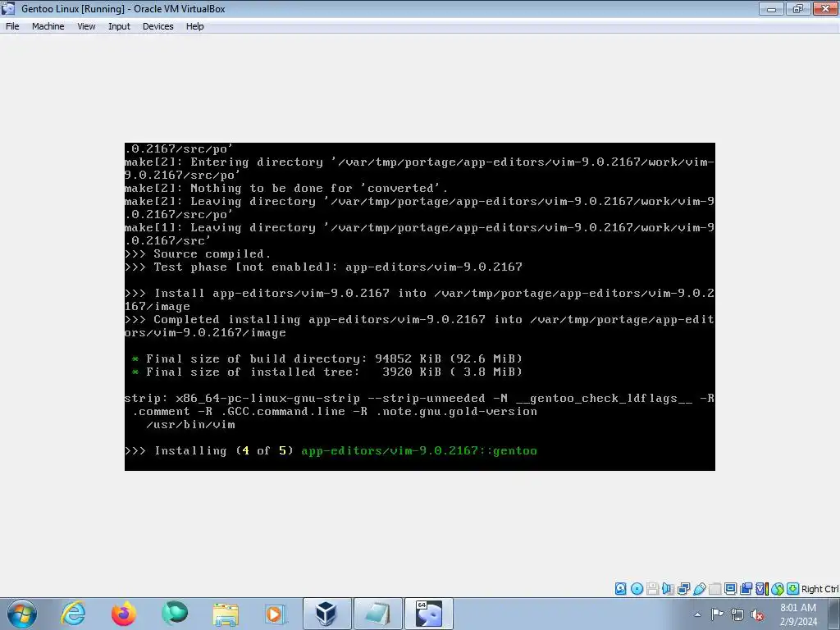Click the optical drive status icon

637,589
